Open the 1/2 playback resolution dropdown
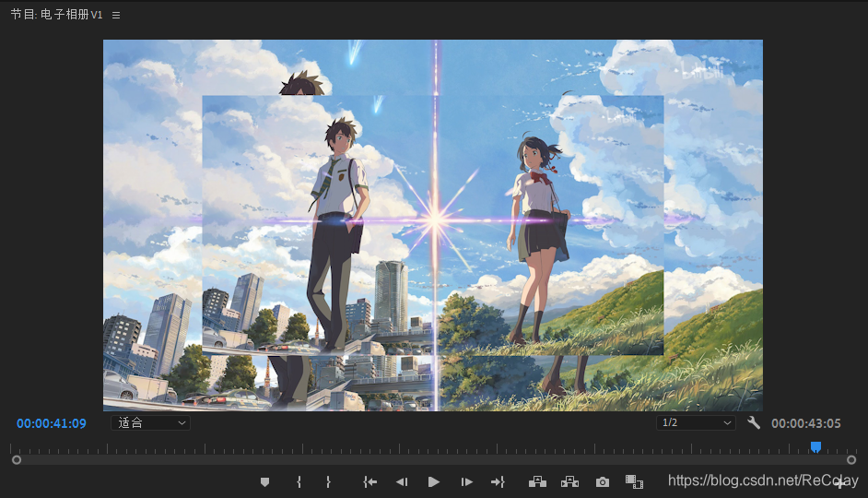Screen dimensions: 868x498 point(696,422)
